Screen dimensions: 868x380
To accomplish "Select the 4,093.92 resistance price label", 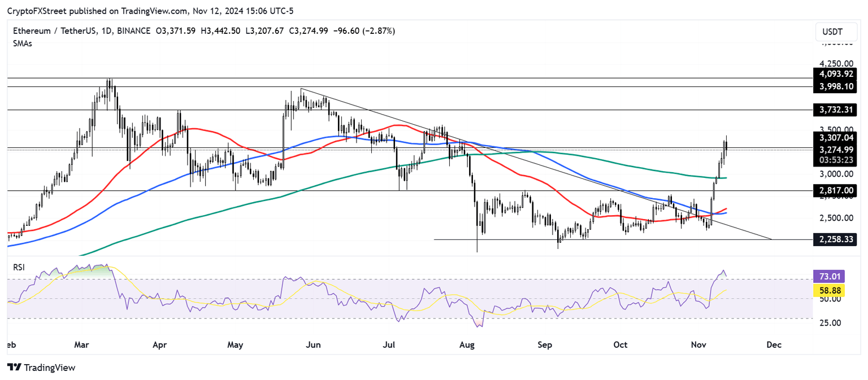I will [836, 74].
